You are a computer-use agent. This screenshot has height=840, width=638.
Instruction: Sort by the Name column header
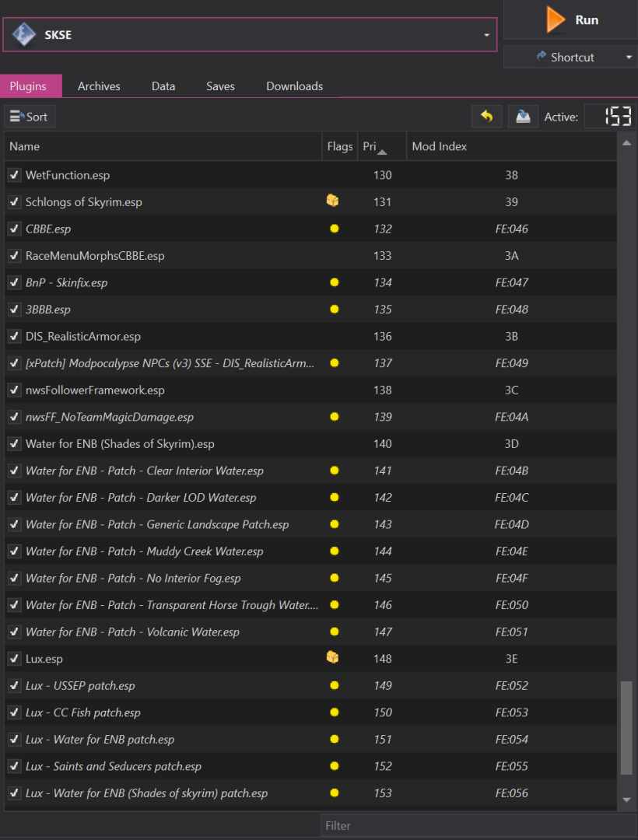click(x=163, y=146)
